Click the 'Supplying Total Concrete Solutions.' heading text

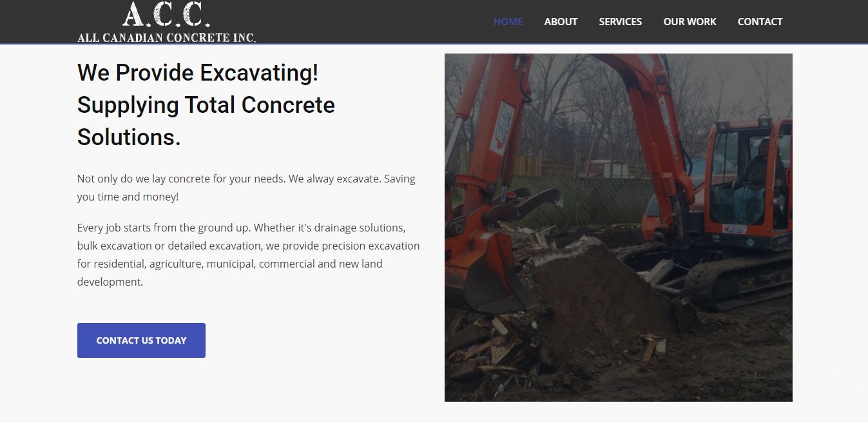point(206,121)
